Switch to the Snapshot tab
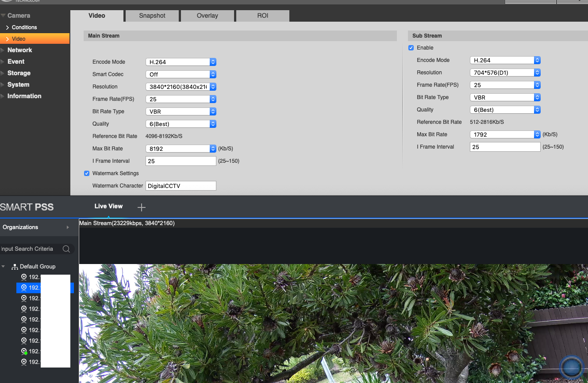Viewport: 588px width, 383px height. (x=152, y=15)
